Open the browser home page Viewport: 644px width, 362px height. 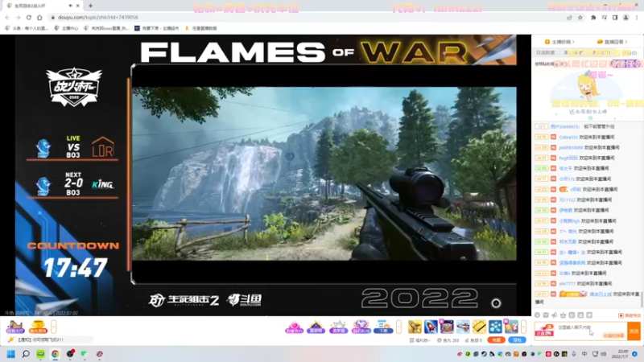[x=39, y=17]
